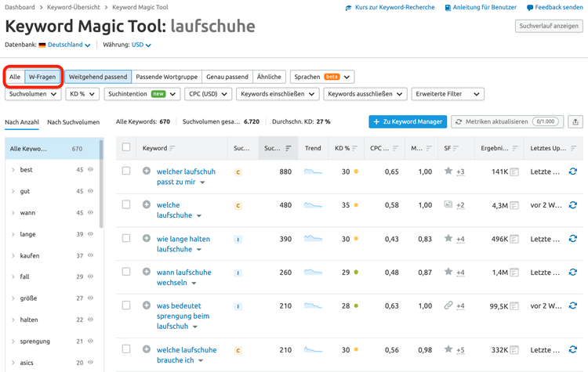The height and width of the screenshot is (372, 588).
Task: Check box for 'was bedeutet sprengung beim laufschuh'
Action: [126, 305]
